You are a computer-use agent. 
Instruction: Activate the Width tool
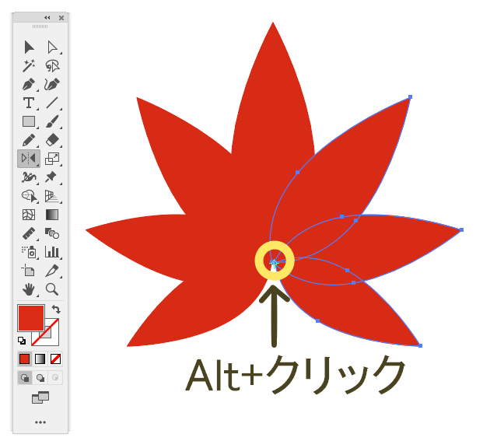pyautogui.click(x=29, y=177)
